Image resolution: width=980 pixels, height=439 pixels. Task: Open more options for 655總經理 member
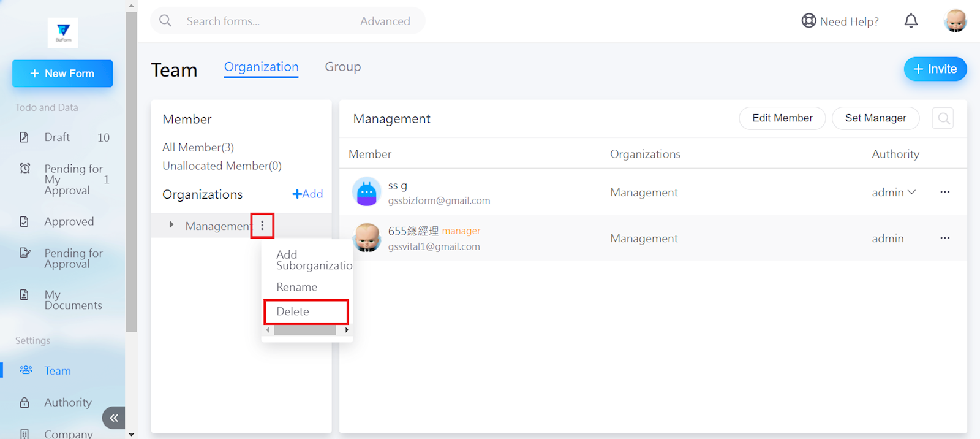944,238
